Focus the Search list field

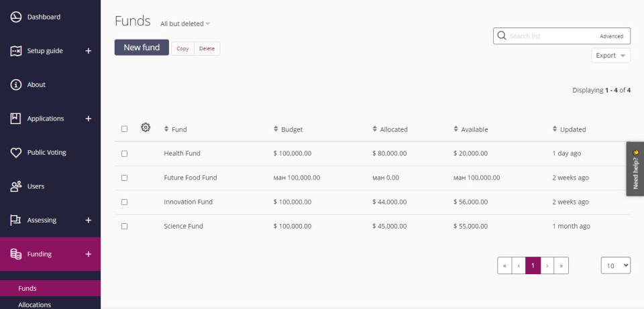pyautogui.click(x=551, y=36)
